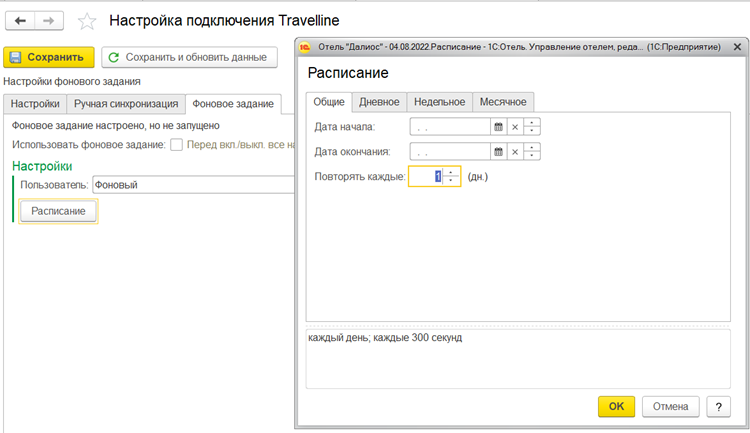Click the Расписание dialog heading
This screenshot has height=433, width=750.
coord(348,73)
